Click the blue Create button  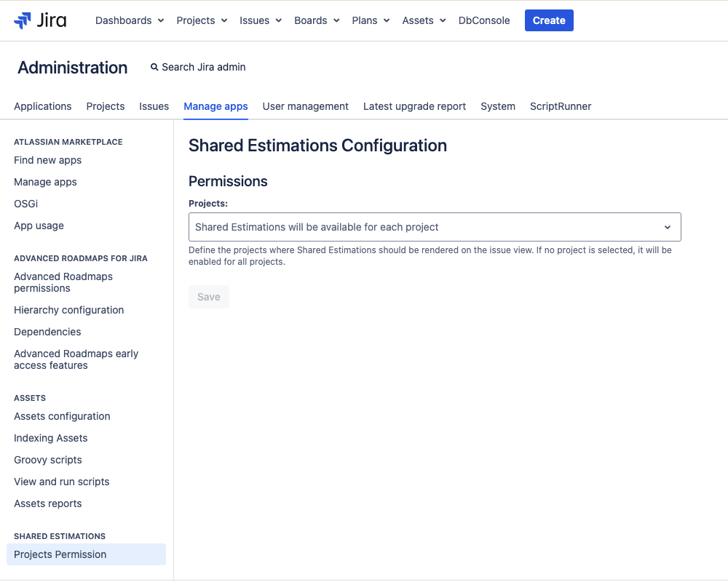(548, 20)
